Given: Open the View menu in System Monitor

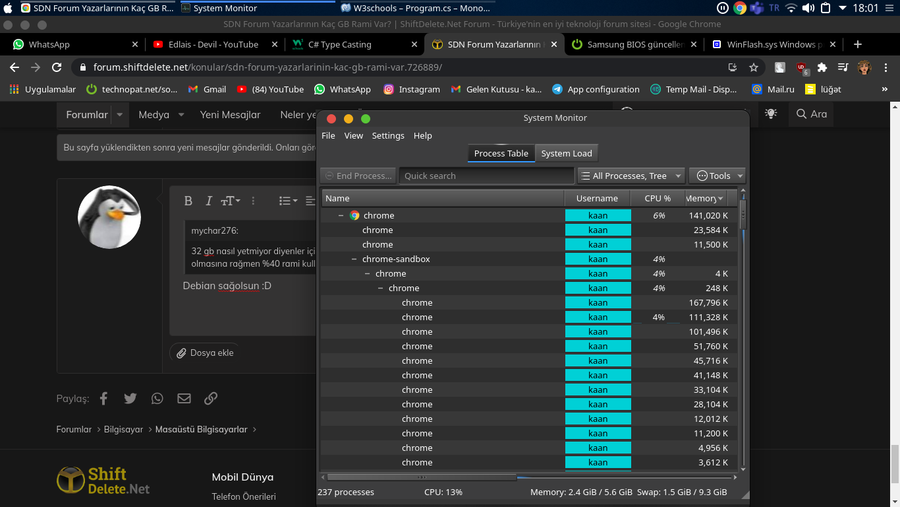Looking at the screenshot, I should [353, 136].
